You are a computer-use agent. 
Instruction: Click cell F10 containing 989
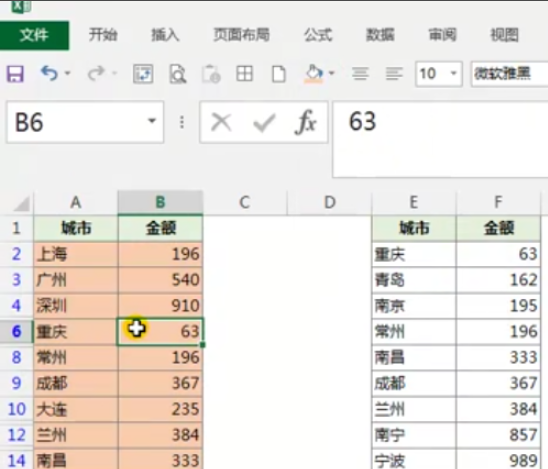pyautogui.click(x=498, y=460)
